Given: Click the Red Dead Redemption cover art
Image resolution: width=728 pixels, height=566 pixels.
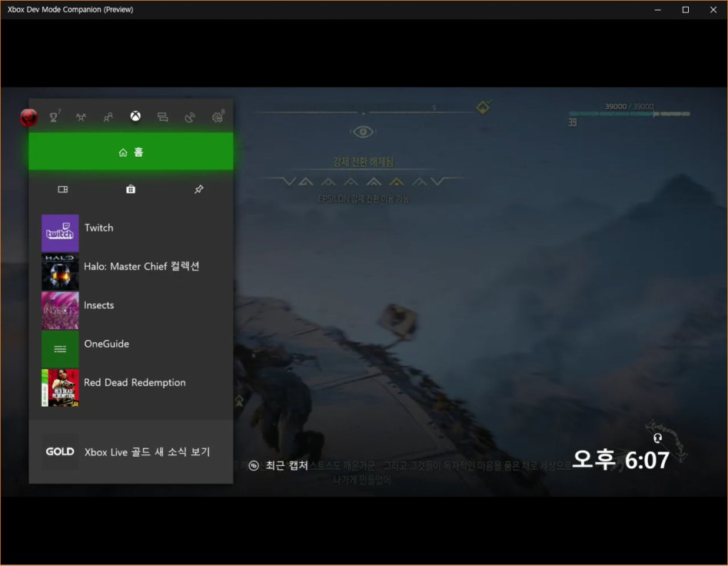Looking at the screenshot, I should point(60,388).
